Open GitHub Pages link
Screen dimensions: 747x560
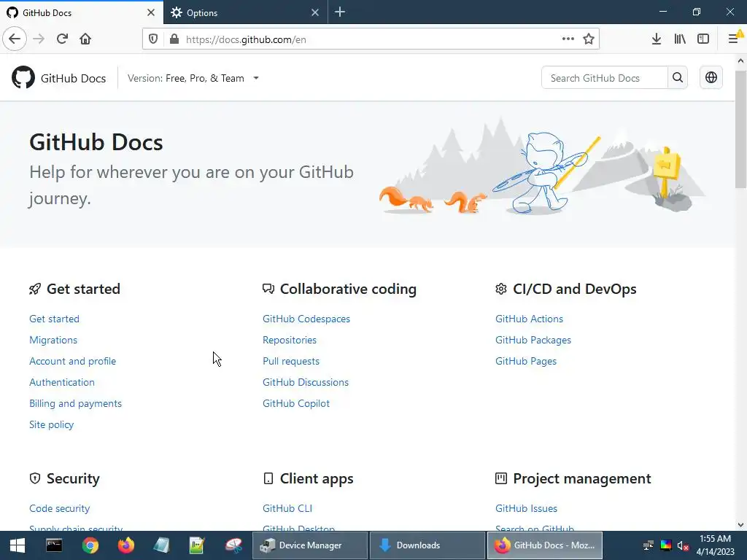tap(526, 362)
